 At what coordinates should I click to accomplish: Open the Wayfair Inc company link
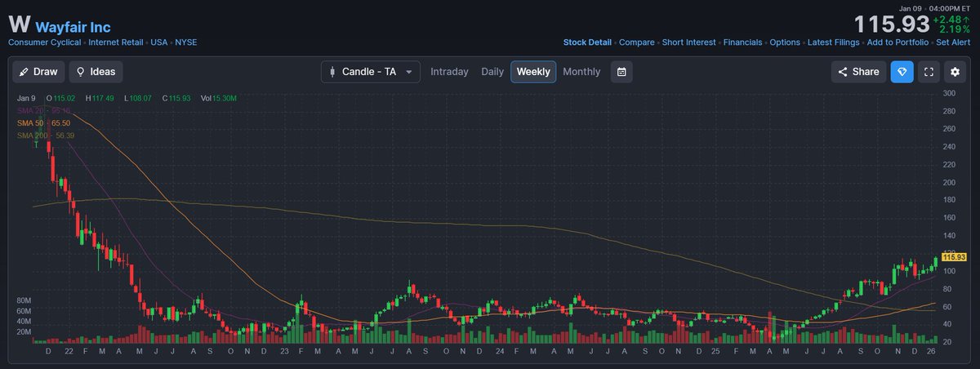[x=73, y=28]
